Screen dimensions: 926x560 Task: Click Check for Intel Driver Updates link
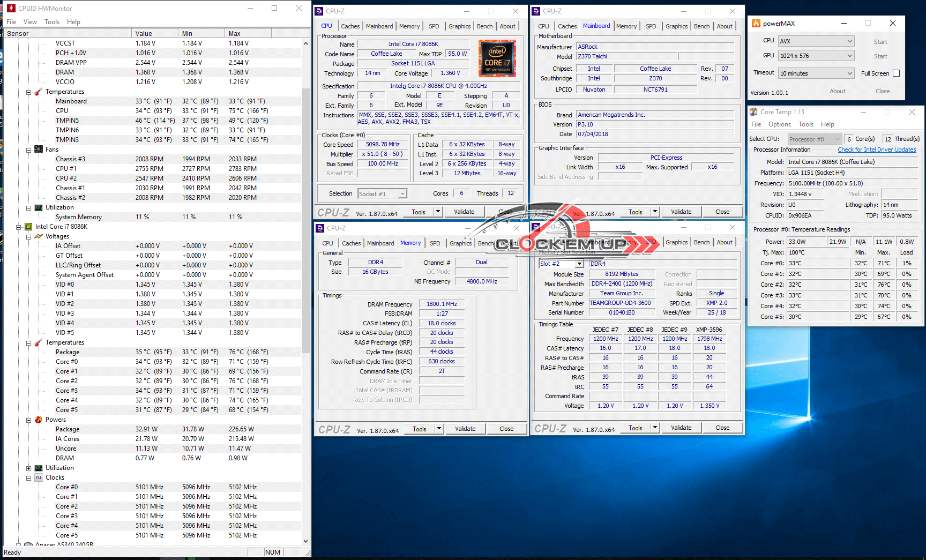877,150
